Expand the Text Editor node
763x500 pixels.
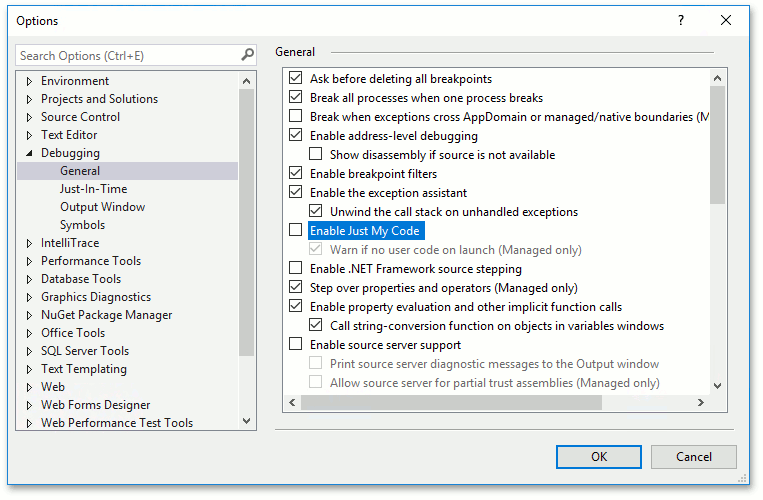tap(29, 135)
